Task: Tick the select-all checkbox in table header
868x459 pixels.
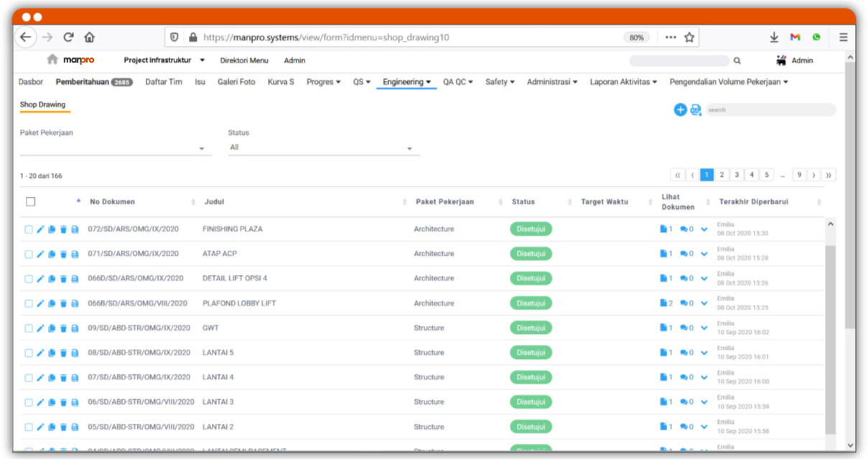Action: 30,202
